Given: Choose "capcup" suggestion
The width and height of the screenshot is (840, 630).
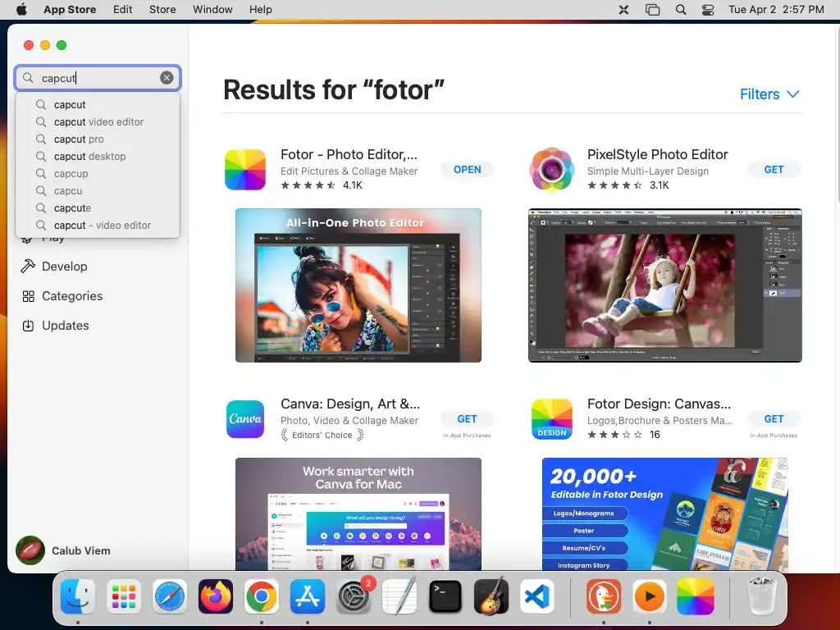Looking at the screenshot, I should point(98,174).
